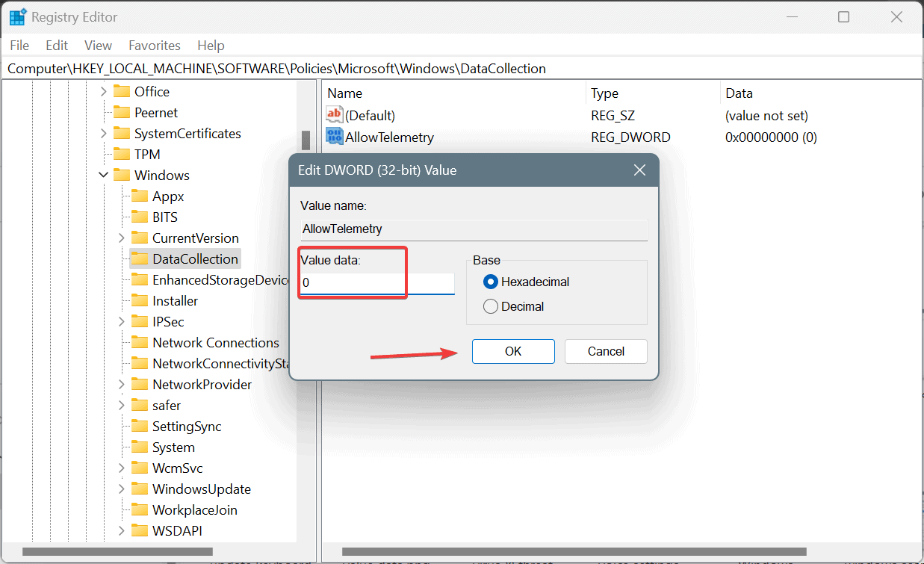Confirm the DWORD value with OK
924x564 pixels.
(513, 351)
